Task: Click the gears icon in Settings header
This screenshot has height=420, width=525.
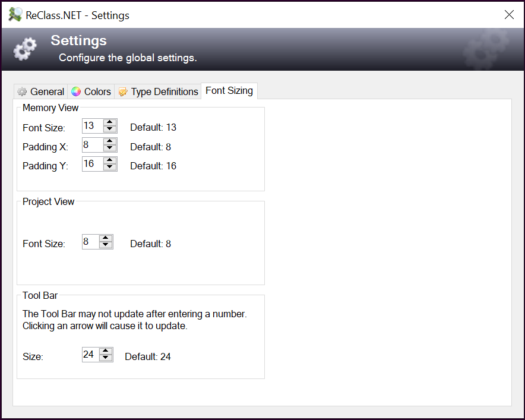Action: point(25,49)
